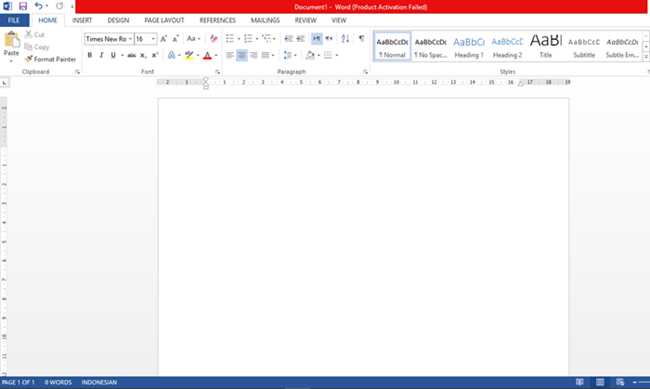Viewport: 650px width, 389px height.
Task: Click 0 WORDS count in status bar
Action: (58, 382)
